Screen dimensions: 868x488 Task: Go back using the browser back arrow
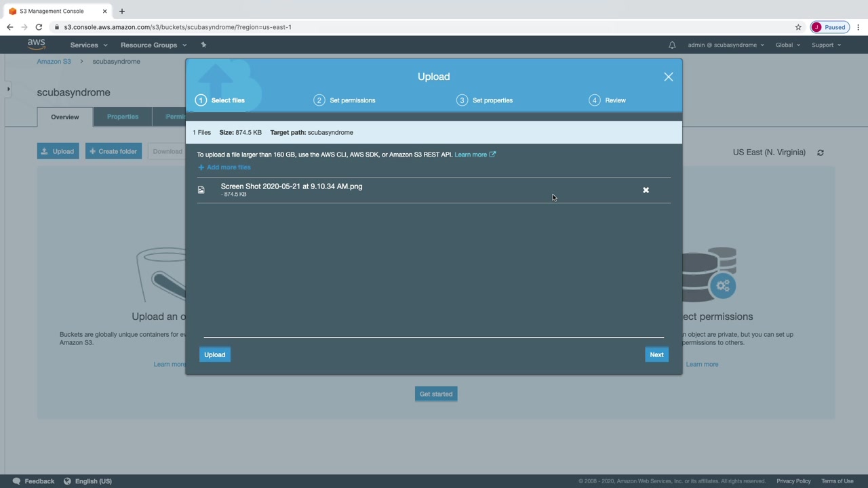9,27
